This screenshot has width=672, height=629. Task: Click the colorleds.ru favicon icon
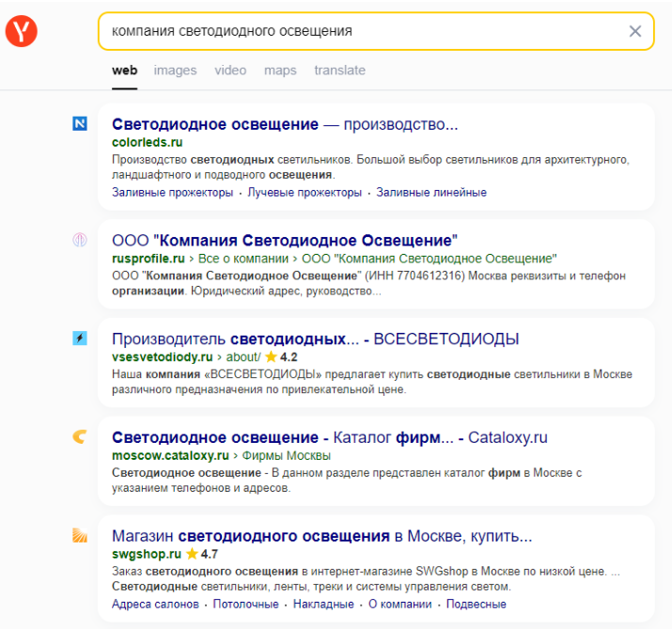[80, 123]
